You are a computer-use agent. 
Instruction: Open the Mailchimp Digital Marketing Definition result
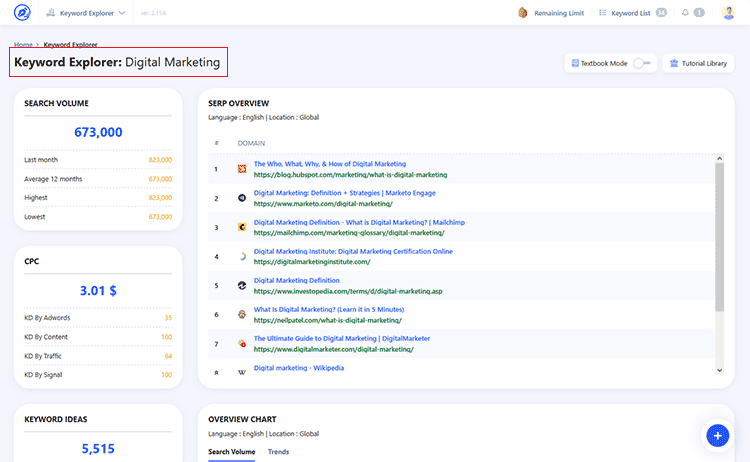coord(359,222)
